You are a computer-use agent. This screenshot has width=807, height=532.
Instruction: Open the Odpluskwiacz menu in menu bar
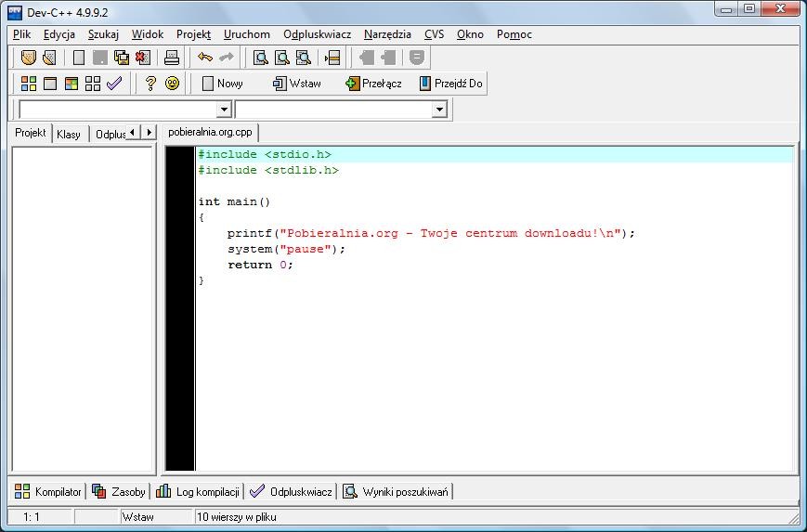[x=317, y=34]
